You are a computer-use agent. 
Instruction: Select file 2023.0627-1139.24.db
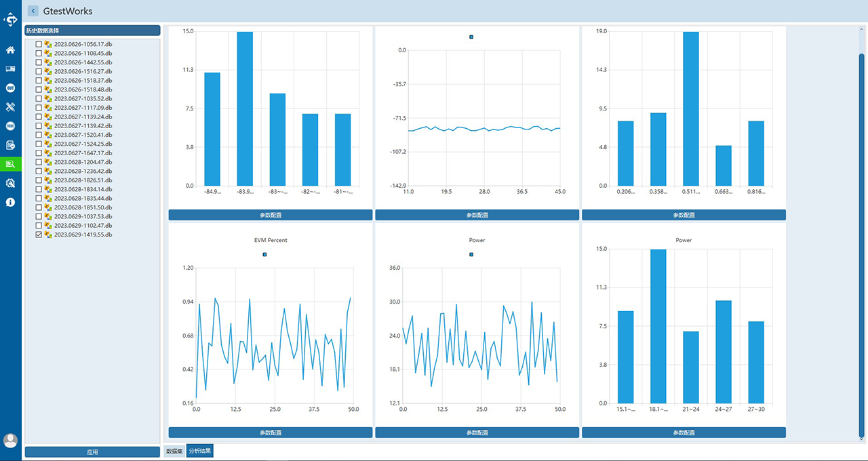83,117
